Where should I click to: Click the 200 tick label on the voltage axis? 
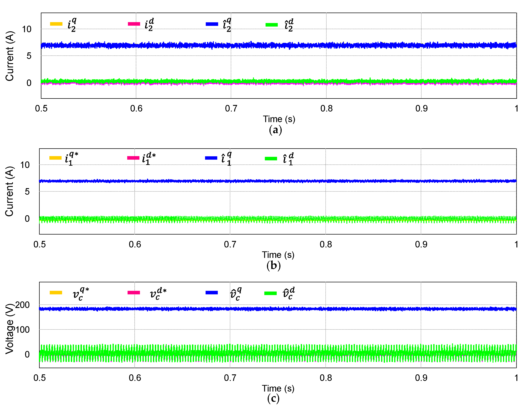[22, 305]
